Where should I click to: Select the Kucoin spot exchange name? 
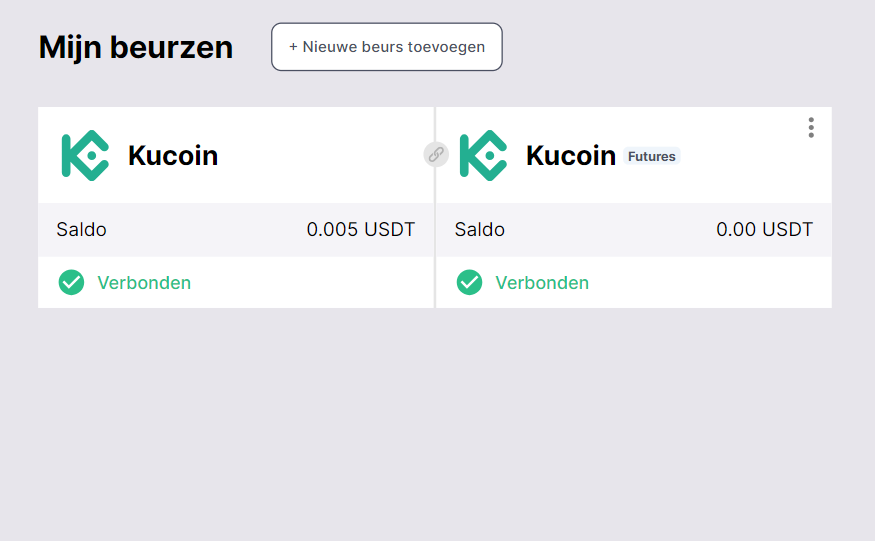coord(173,156)
